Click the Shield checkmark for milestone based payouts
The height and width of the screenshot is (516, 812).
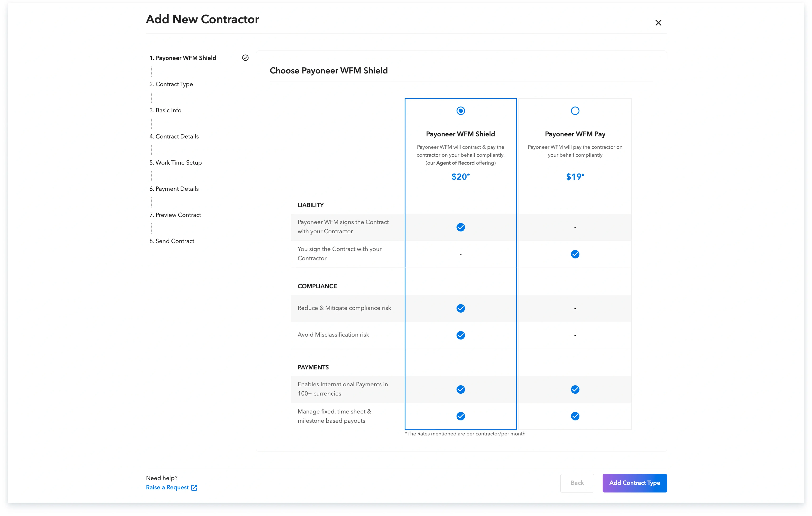coord(460,416)
